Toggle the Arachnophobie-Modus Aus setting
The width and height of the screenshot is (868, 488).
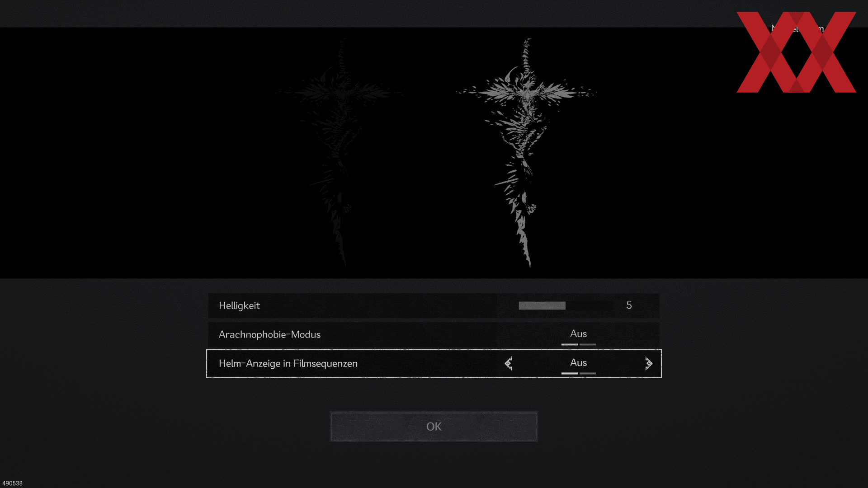pos(578,334)
